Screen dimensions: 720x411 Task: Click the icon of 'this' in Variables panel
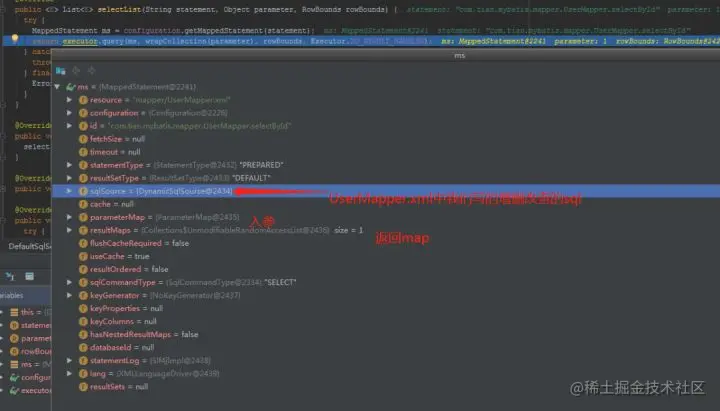[14, 312]
